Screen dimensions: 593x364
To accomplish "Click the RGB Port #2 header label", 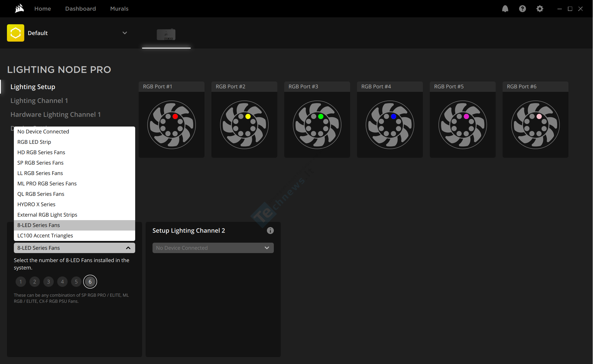I will point(230,87).
